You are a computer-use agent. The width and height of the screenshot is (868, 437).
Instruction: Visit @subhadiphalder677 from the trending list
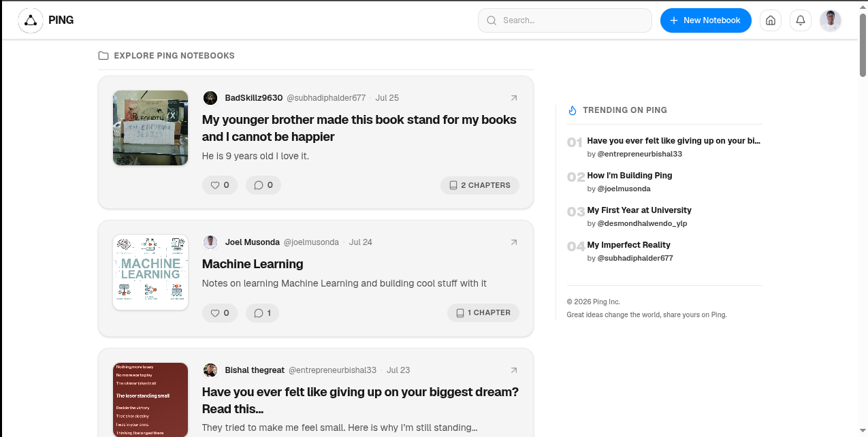tap(635, 259)
